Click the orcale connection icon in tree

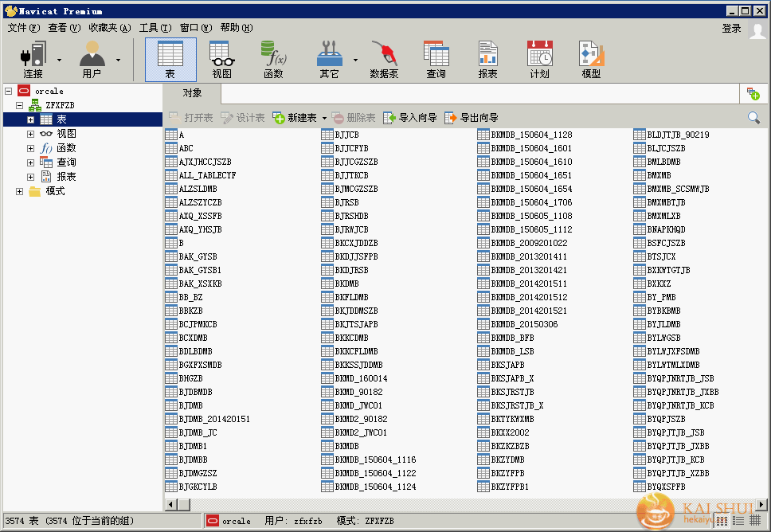tap(24, 91)
